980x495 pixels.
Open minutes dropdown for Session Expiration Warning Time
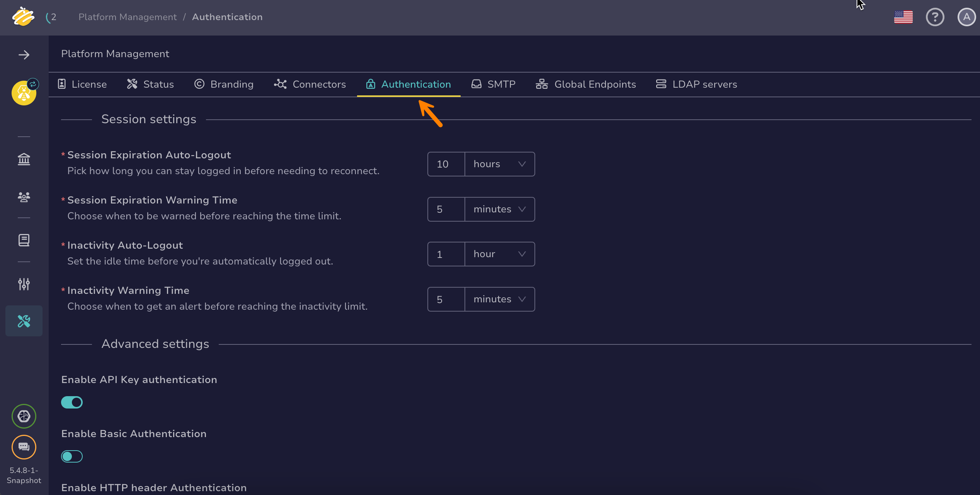(x=500, y=209)
